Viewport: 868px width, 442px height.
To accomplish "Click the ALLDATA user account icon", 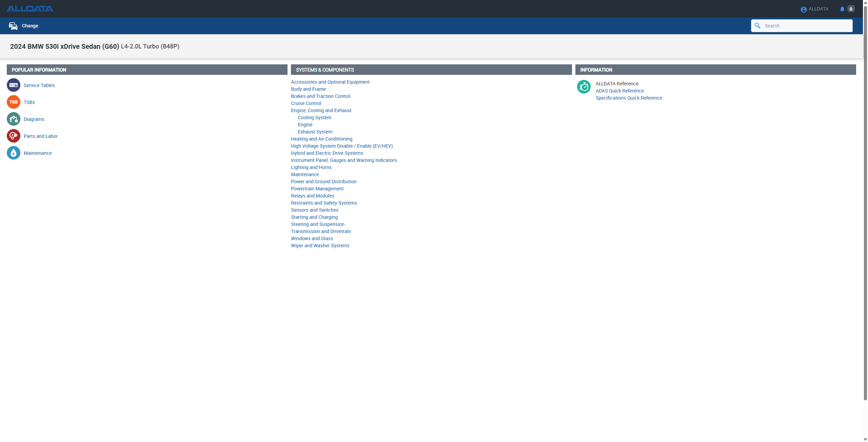I will 803,9.
